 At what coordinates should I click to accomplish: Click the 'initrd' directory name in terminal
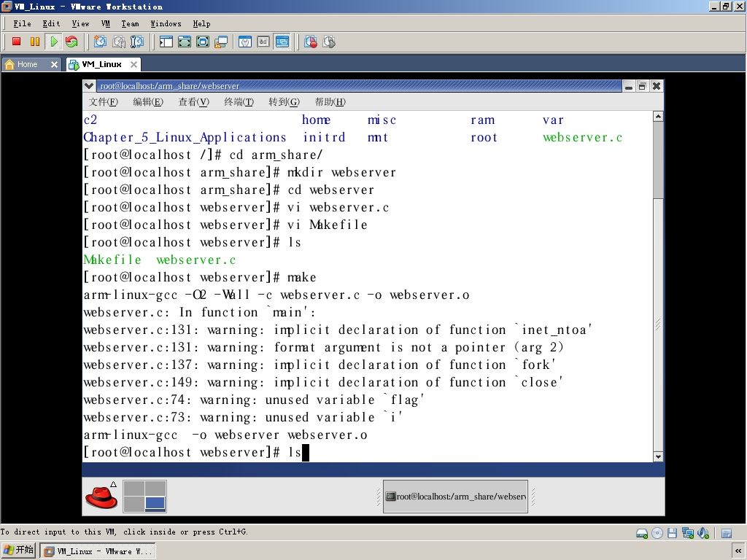point(324,138)
